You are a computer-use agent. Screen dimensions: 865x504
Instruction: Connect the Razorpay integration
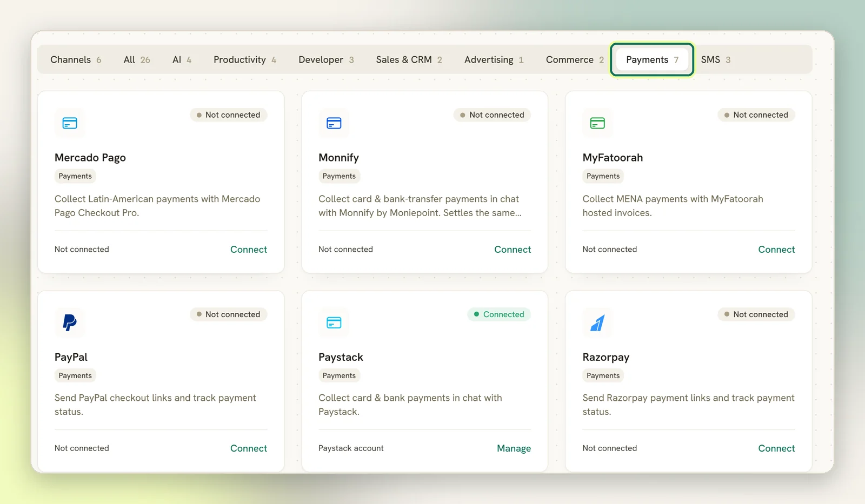coord(776,448)
